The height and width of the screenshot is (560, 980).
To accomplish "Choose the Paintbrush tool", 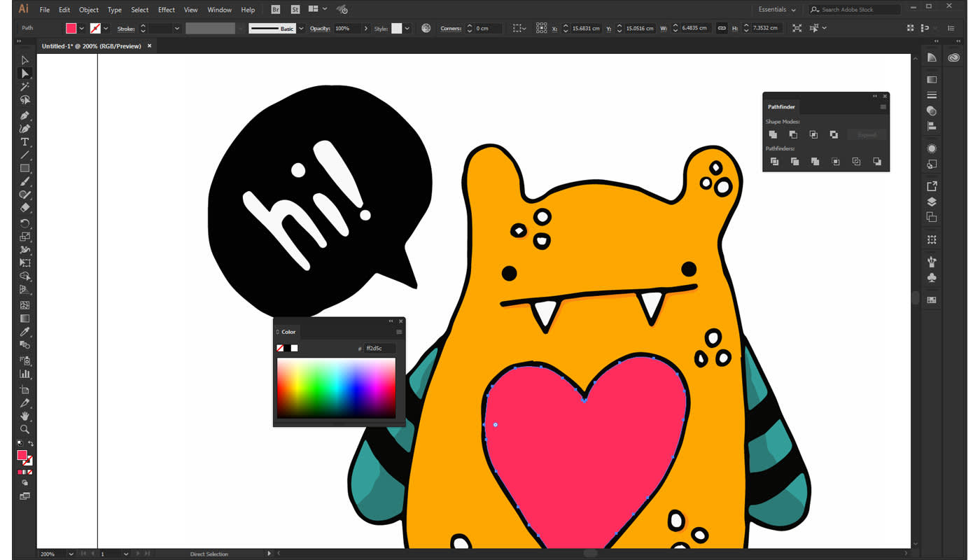I will 24,181.
